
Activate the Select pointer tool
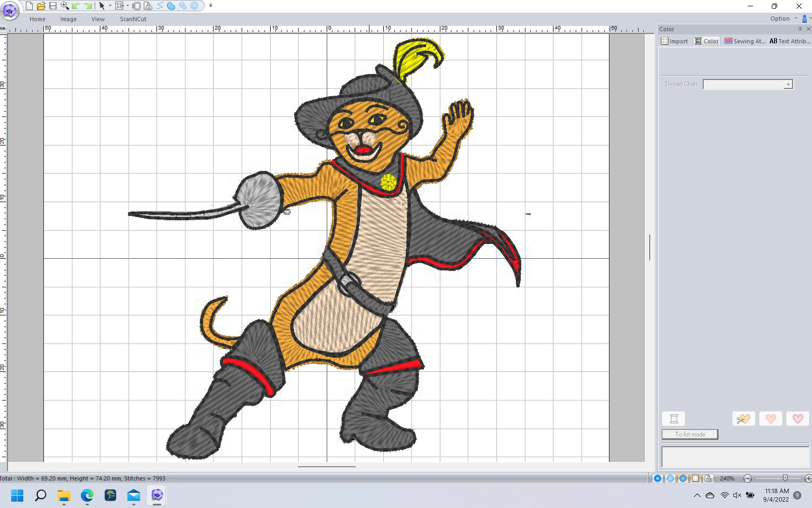coord(102,6)
